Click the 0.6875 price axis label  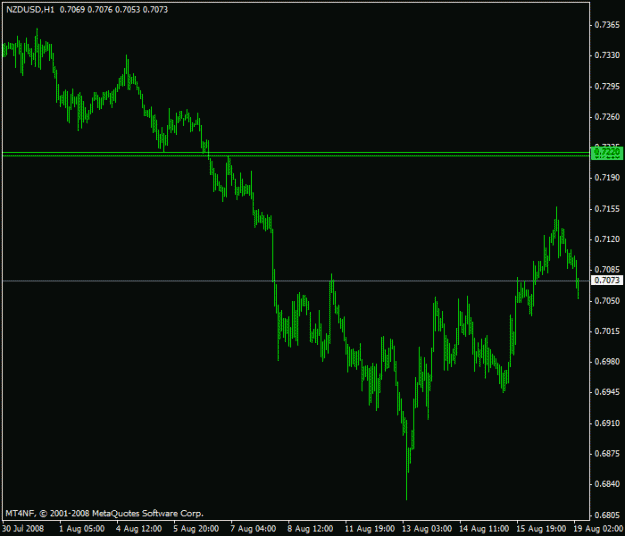(x=607, y=454)
